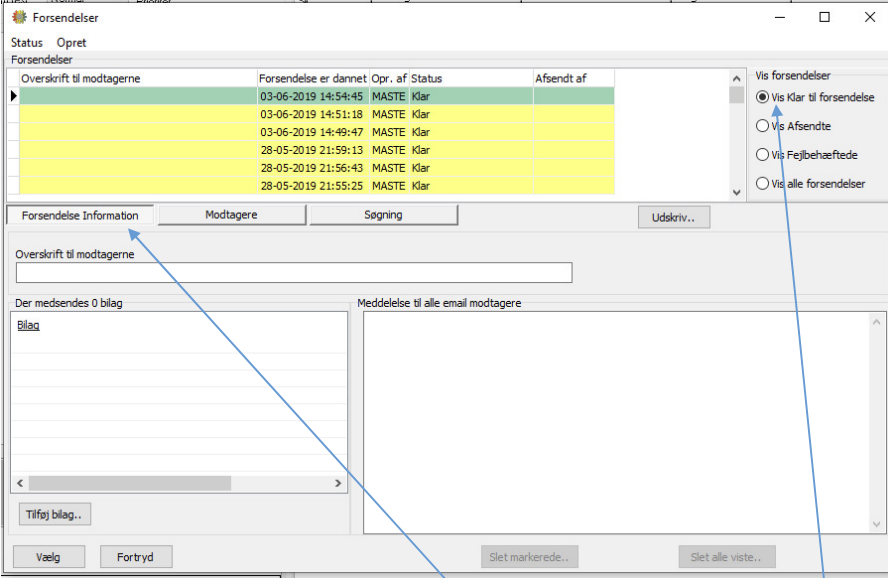Switch to Forsendelse Information tab

tap(80, 215)
